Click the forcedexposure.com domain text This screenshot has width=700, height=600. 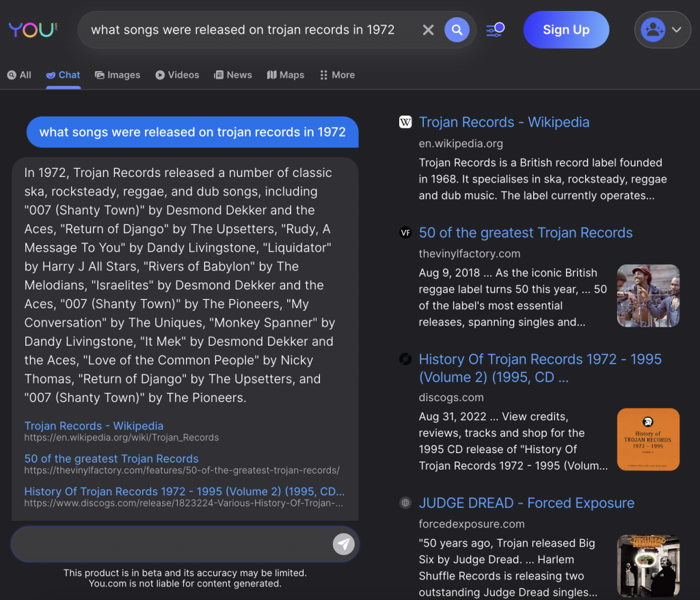point(472,523)
